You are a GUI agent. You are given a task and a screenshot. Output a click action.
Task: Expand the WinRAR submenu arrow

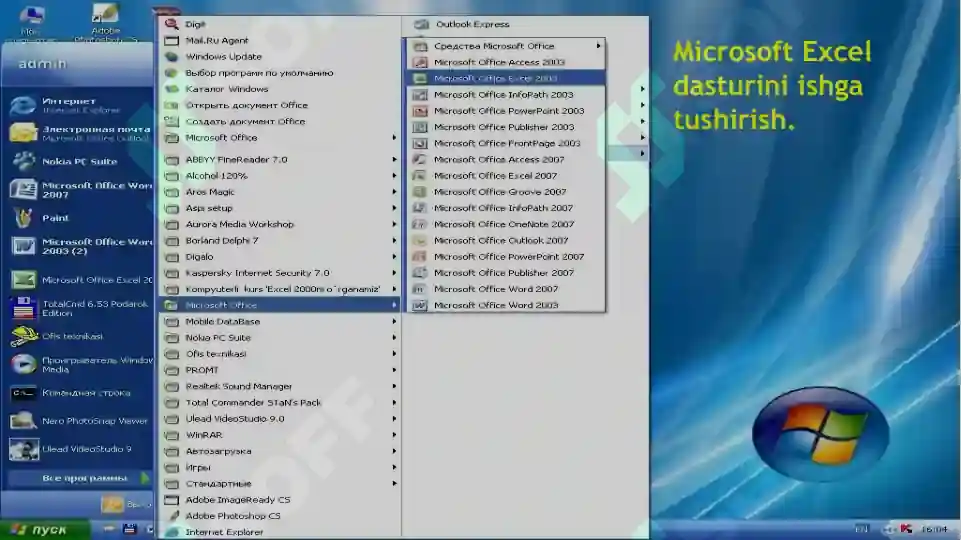[394, 435]
